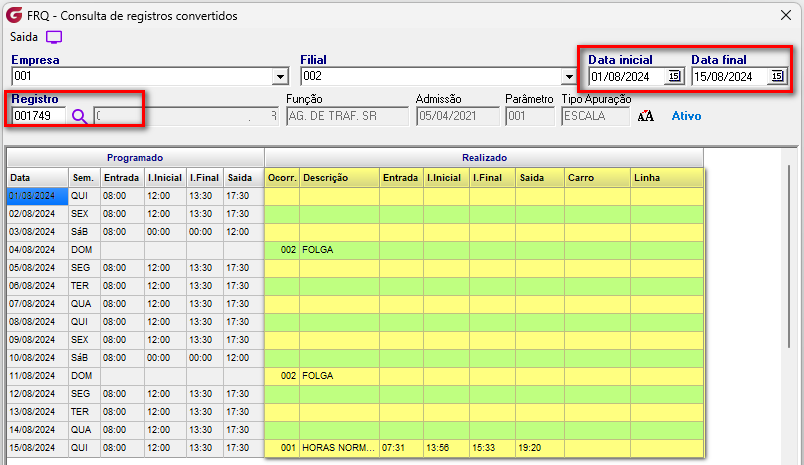
Task: Click the Descrição column header
Action: point(339,178)
